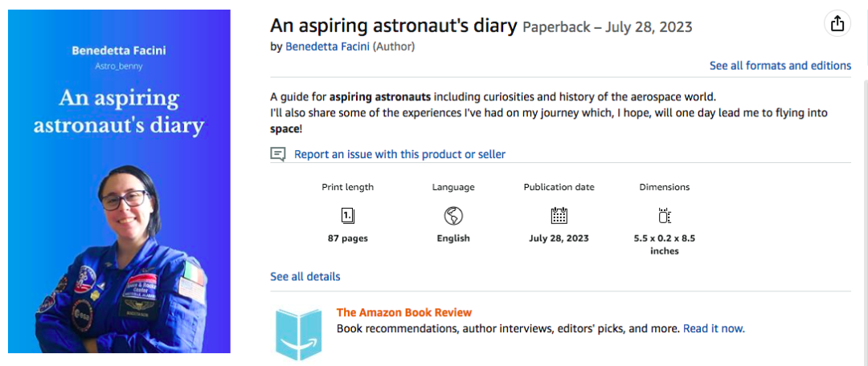Click Report an issue with this product
This screenshot has width=868, height=366.
tap(399, 154)
